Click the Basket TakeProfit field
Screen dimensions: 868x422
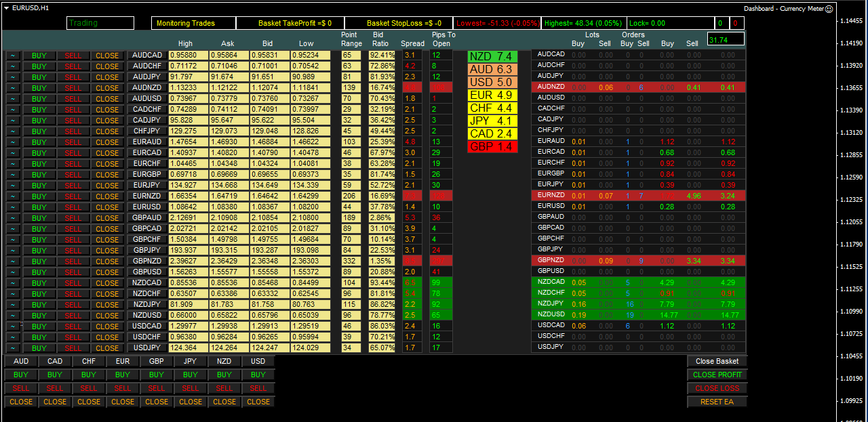pyautogui.click(x=290, y=23)
